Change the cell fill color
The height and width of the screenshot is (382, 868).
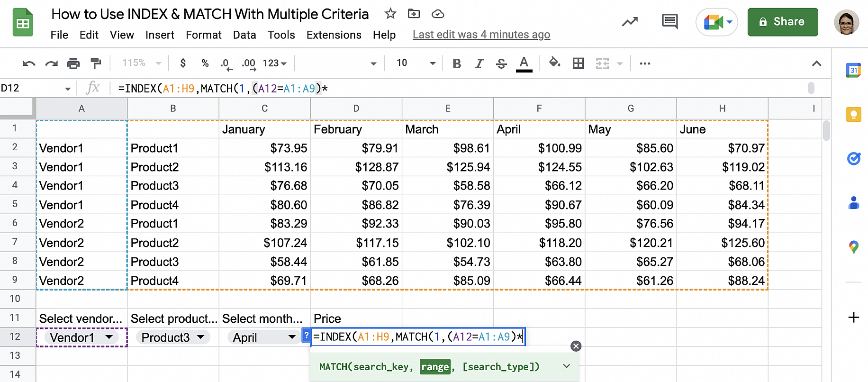tap(554, 63)
